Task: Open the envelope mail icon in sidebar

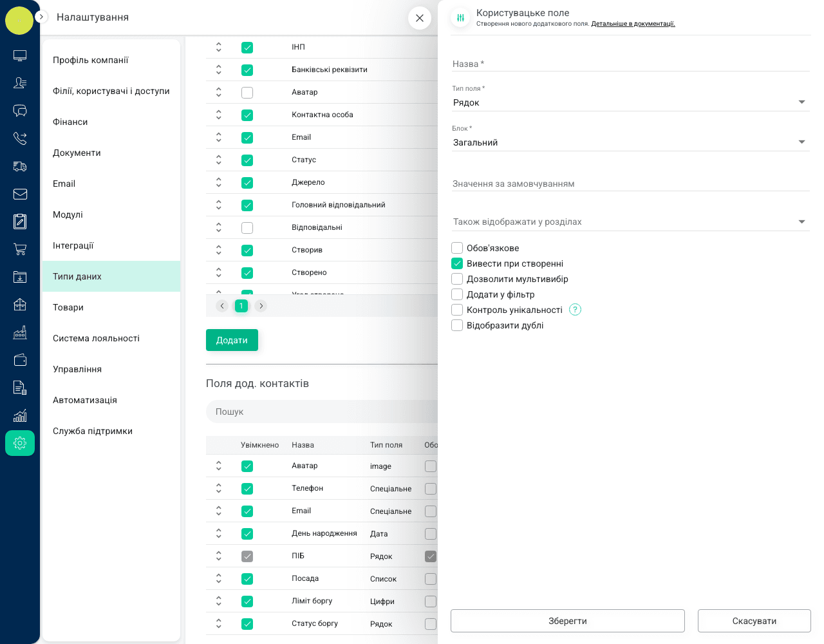Action: click(x=20, y=194)
